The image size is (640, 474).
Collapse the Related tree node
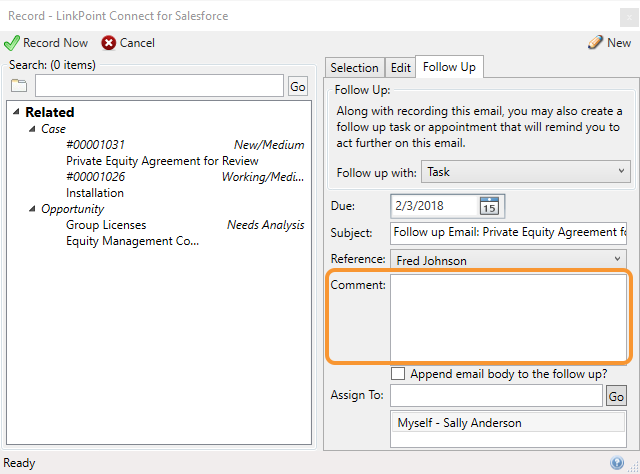(16, 111)
